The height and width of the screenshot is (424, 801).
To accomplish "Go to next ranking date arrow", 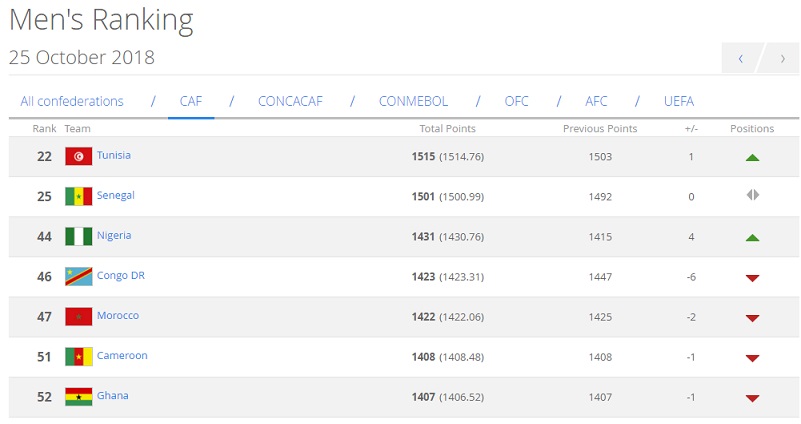I will 781,58.
